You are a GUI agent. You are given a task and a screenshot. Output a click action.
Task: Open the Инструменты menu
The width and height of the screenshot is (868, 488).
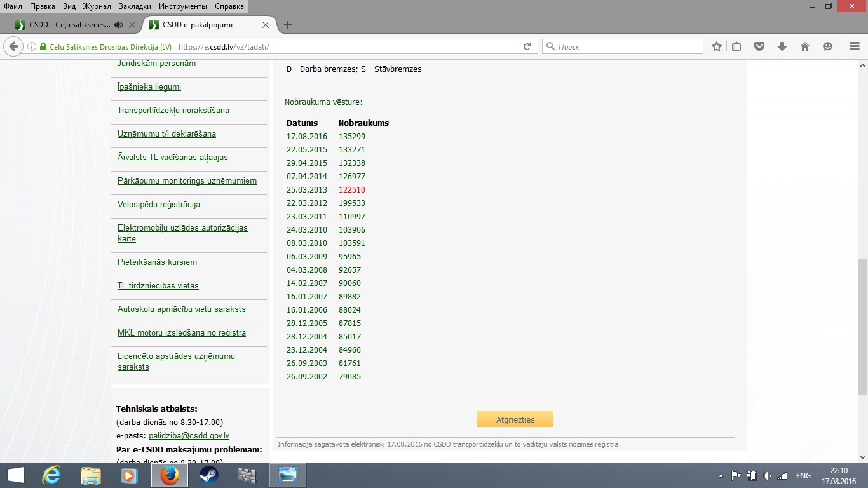click(x=183, y=6)
